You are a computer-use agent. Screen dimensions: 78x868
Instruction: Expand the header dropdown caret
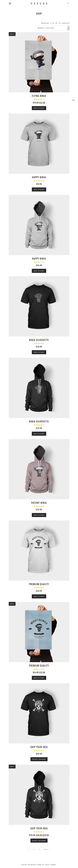(x=68, y=3)
